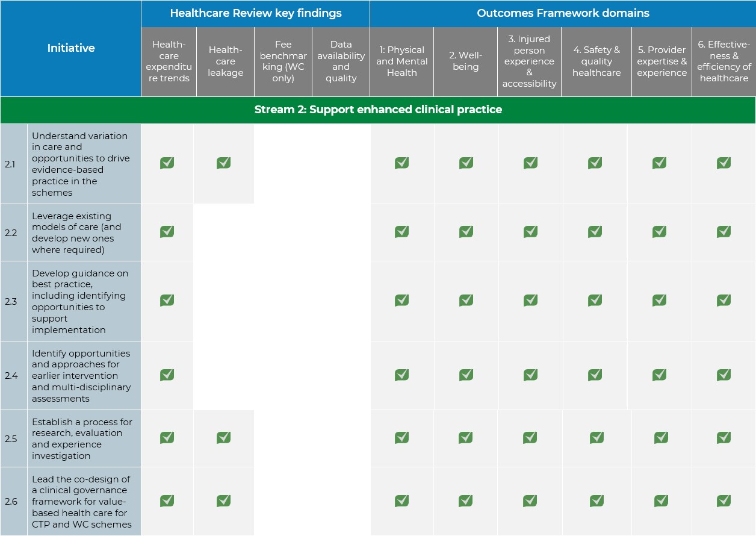Select the Initiative column header
This screenshot has height=536, width=756.
[71, 48]
